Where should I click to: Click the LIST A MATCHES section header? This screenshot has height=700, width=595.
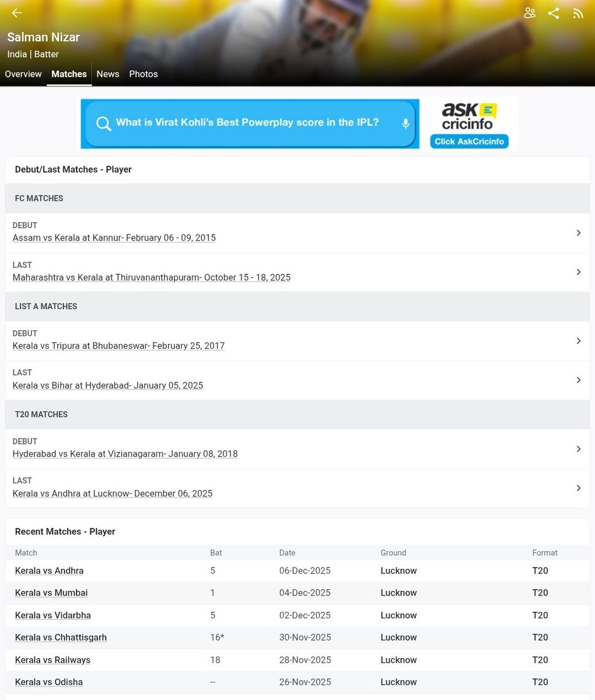click(x=297, y=306)
